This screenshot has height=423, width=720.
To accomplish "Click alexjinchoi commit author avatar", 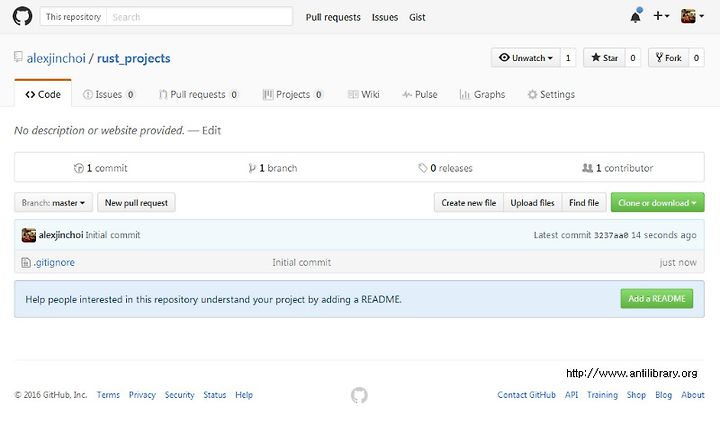I will tap(28, 235).
